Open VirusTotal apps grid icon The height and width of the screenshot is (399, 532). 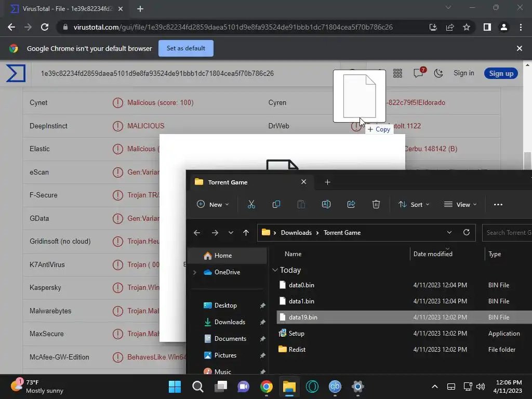[397, 73]
